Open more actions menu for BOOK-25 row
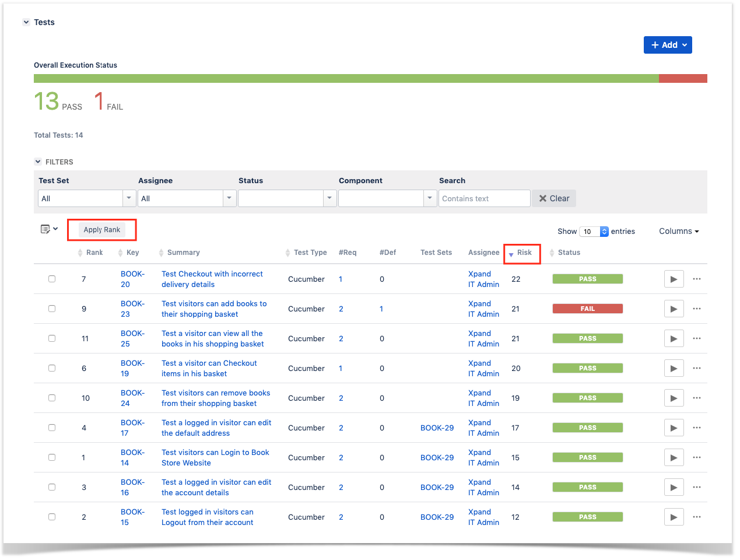Viewport: 740px width, 560px height. pos(697,338)
